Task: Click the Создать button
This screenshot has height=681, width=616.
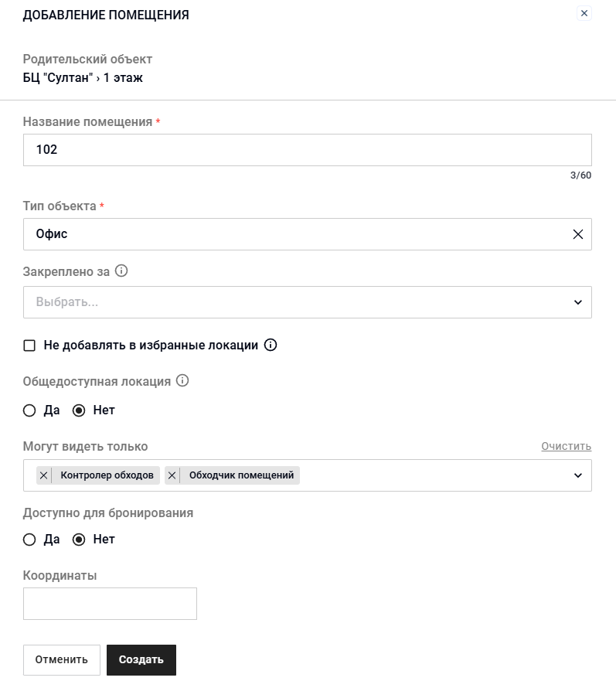Action: tap(141, 659)
